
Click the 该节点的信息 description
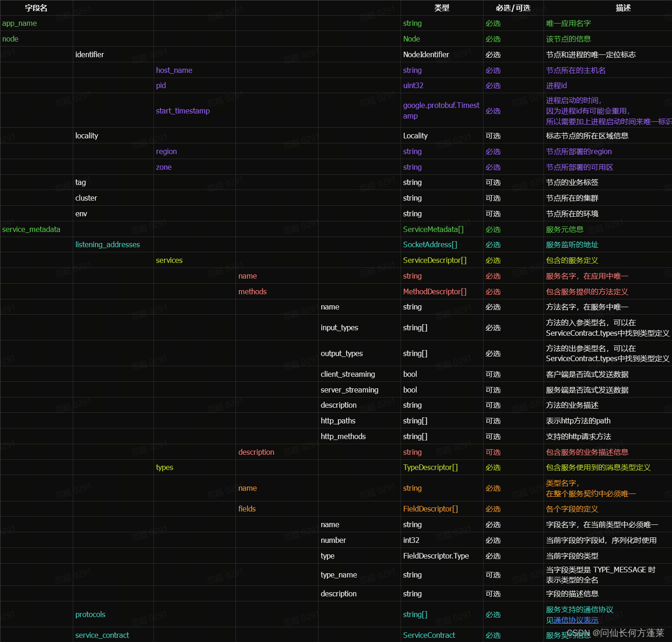click(x=568, y=39)
